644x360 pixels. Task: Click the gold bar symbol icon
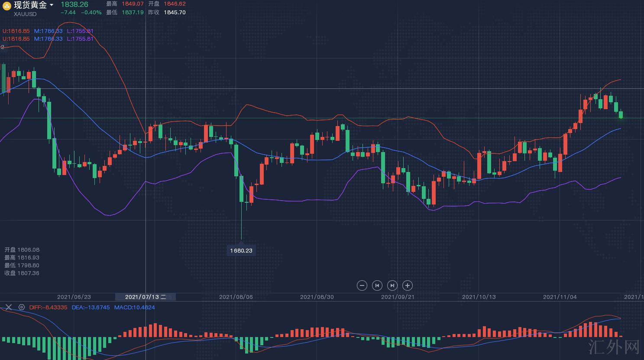[x=7, y=6]
